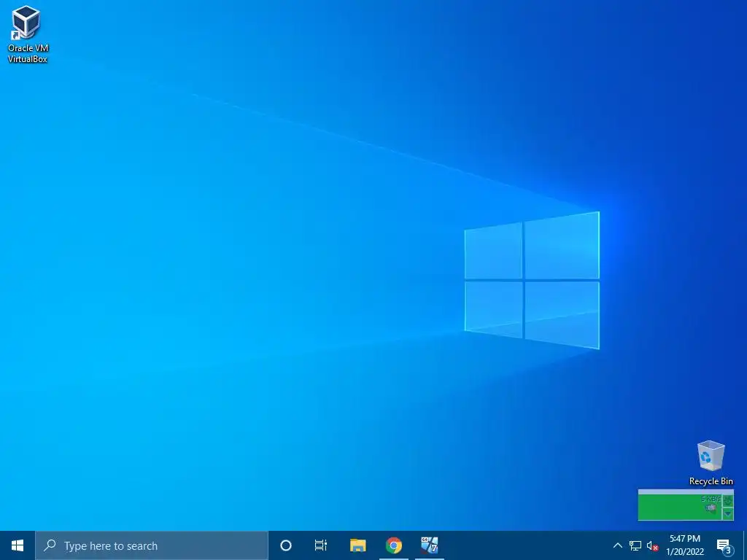Switch to the Windows 7 64-bit VM taskbar icon
This screenshot has height=560, width=747.
[429, 545]
